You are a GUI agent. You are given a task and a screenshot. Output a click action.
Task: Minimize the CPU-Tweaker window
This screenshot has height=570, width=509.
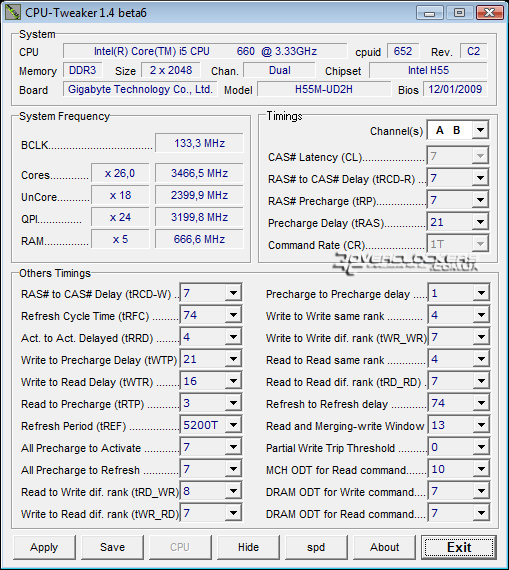(429, 13)
